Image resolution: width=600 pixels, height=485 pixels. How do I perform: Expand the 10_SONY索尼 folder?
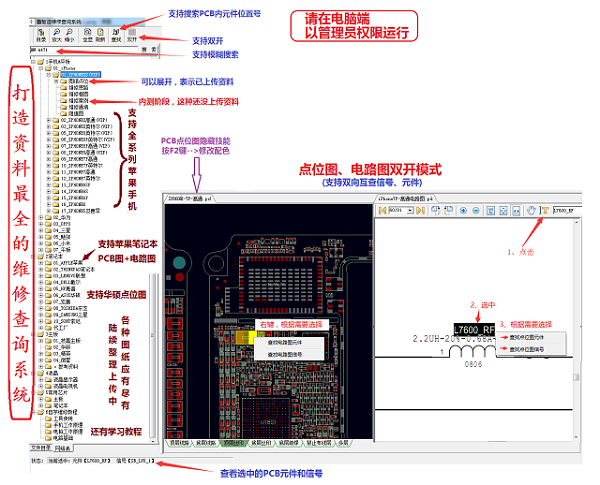[x=41, y=321]
